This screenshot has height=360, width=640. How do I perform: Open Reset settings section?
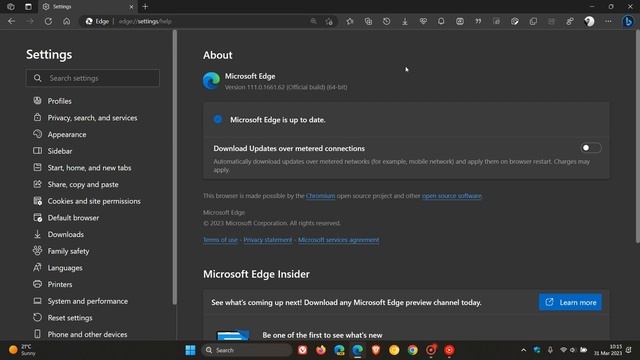point(62,318)
